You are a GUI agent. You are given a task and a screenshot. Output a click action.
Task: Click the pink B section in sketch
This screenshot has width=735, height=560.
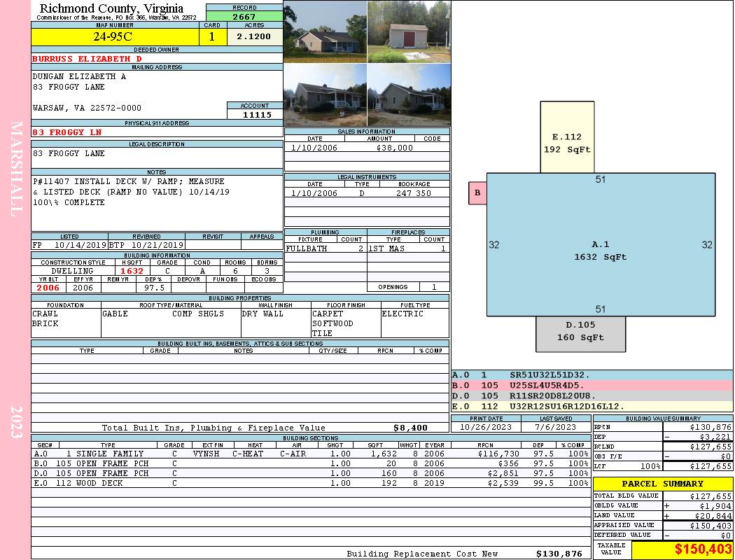tap(477, 193)
